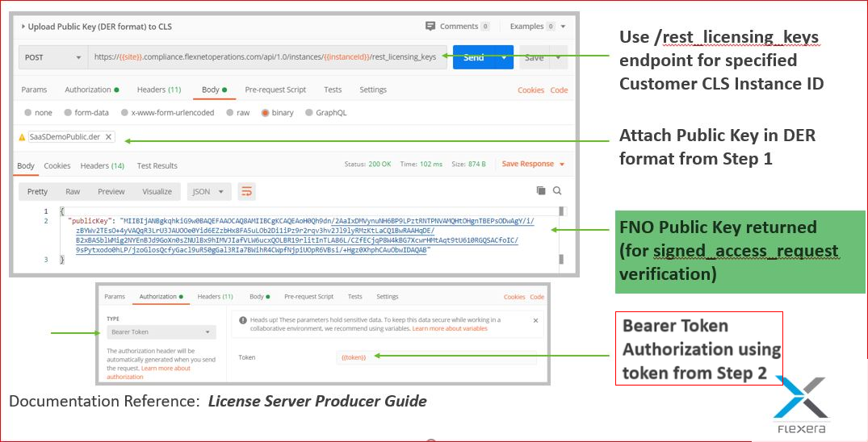Remove the SaaSDemoPublic.der file with X
Screen dimensions: 868x442
pyautogui.click(x=108, y=136)
